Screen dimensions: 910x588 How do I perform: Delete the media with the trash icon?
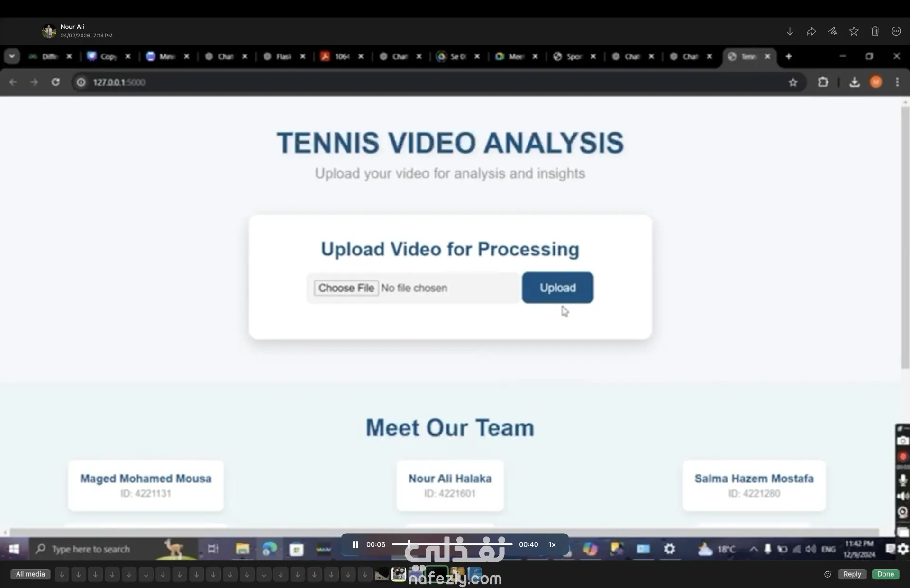[x=875, y=31]
